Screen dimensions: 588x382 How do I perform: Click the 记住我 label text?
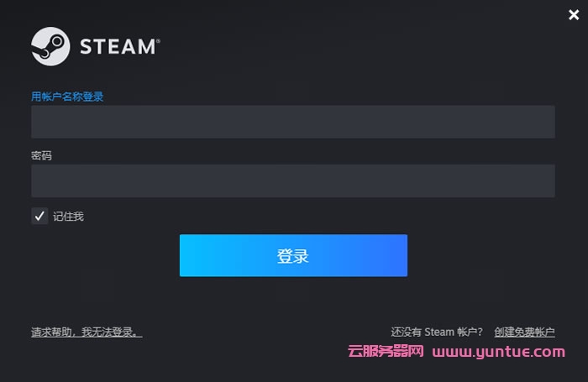coord(68,217)
